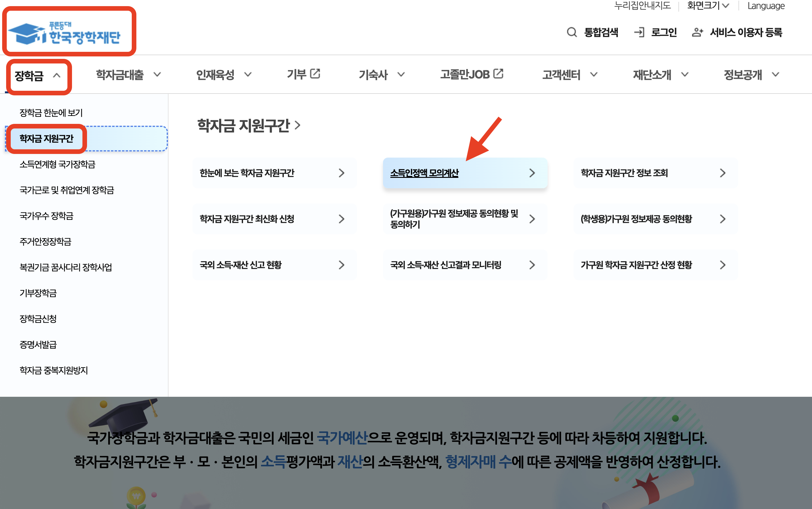Image resolution: width=812 pixels, height=509 pixels.
Task: Click the 고객센터 top menu label
Action: [x=561, y=75]
